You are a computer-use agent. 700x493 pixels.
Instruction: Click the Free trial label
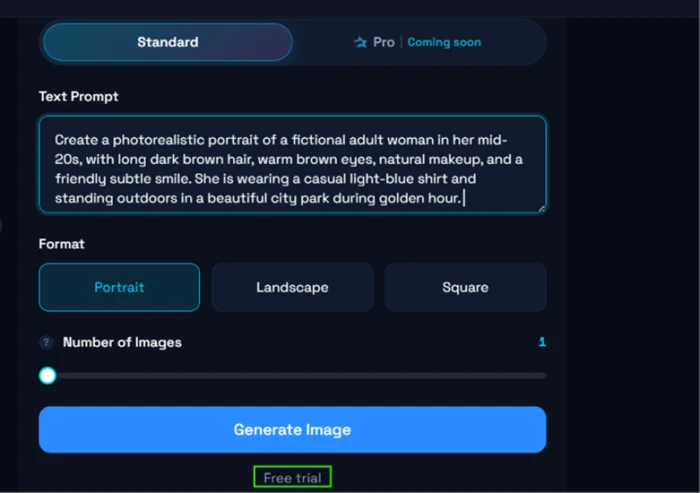pos(292,477)
